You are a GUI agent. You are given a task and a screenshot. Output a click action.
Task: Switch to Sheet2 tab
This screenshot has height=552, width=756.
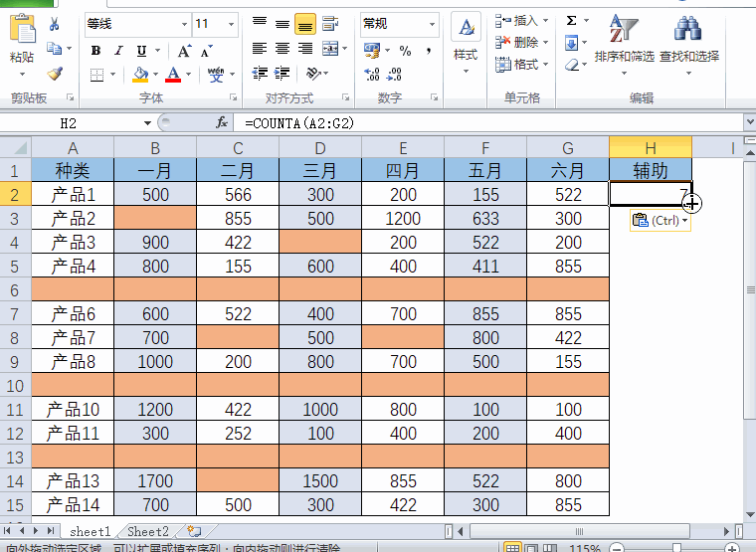click(148, 532)
